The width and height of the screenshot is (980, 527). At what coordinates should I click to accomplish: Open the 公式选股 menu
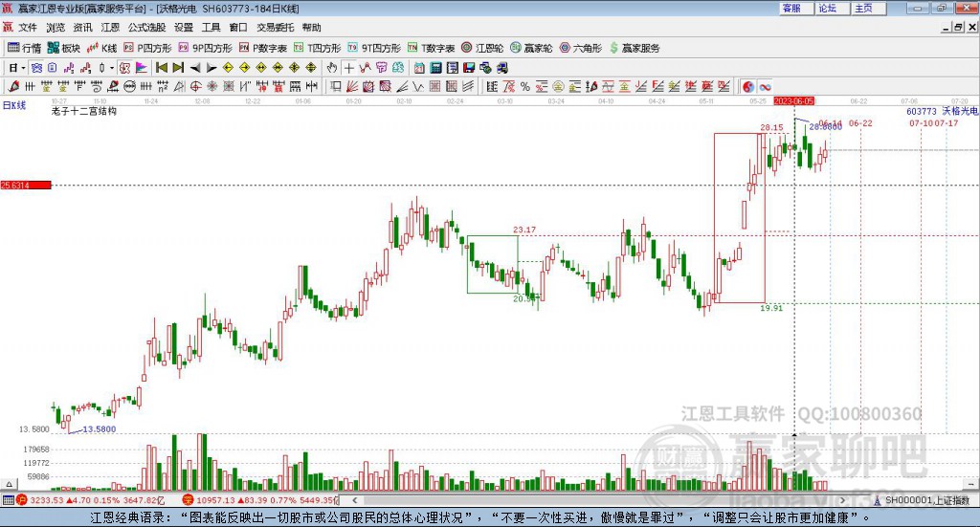pos(146,28)
